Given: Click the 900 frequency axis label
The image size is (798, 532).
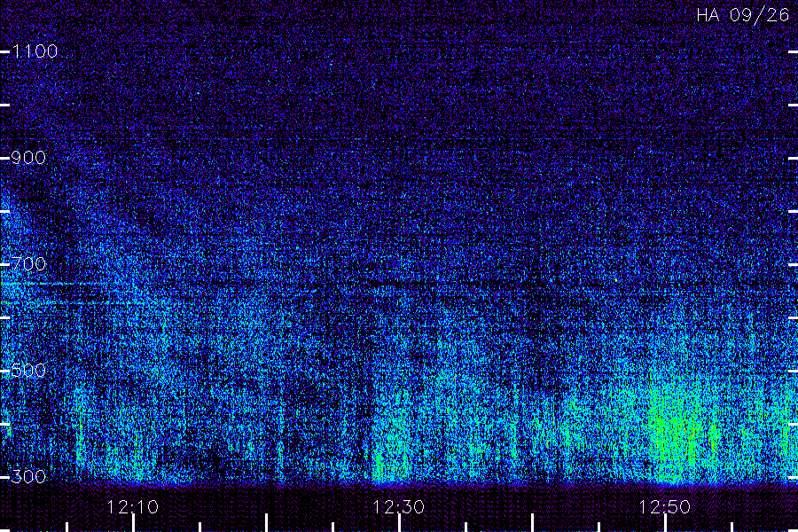Looking at the screenshot, I should pyautogui.click(x=28, y=158).
